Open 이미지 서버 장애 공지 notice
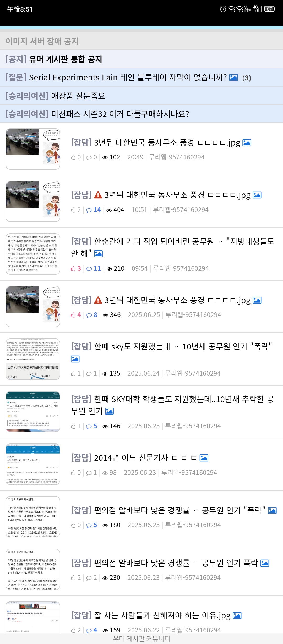This screenshot has width=283, height=644. tap(141, 41)
